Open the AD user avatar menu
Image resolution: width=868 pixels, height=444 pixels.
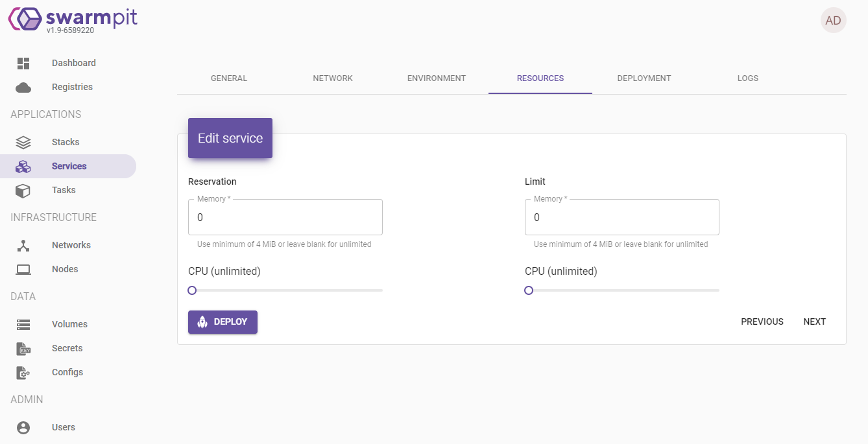pos(833,20)
